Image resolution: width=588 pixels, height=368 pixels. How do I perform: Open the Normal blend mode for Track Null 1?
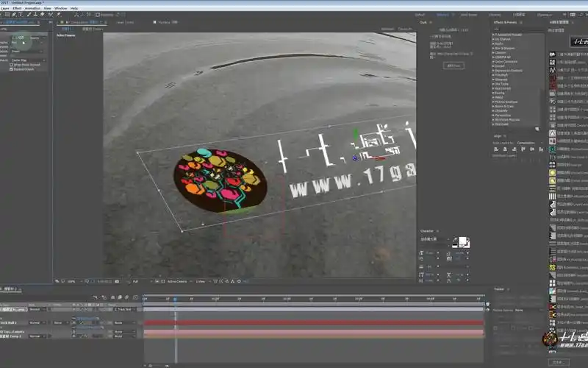(x=35, y=322)
